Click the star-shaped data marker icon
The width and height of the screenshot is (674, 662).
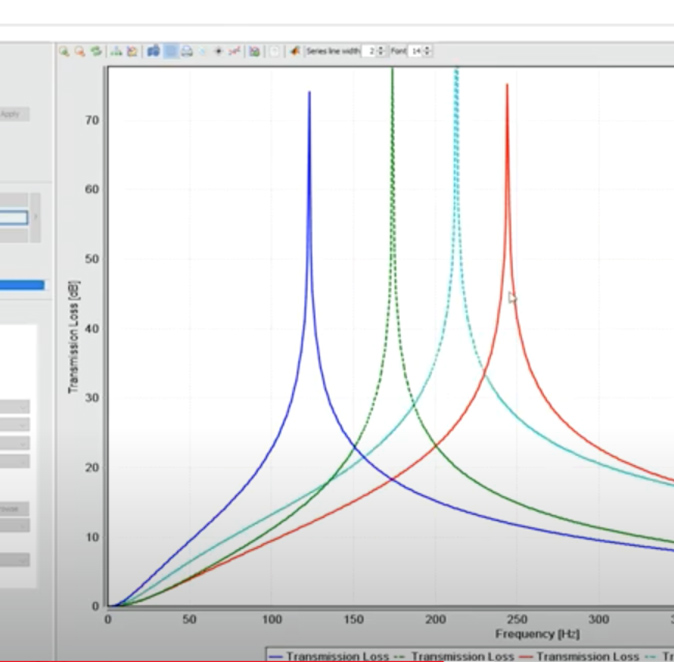218,51
